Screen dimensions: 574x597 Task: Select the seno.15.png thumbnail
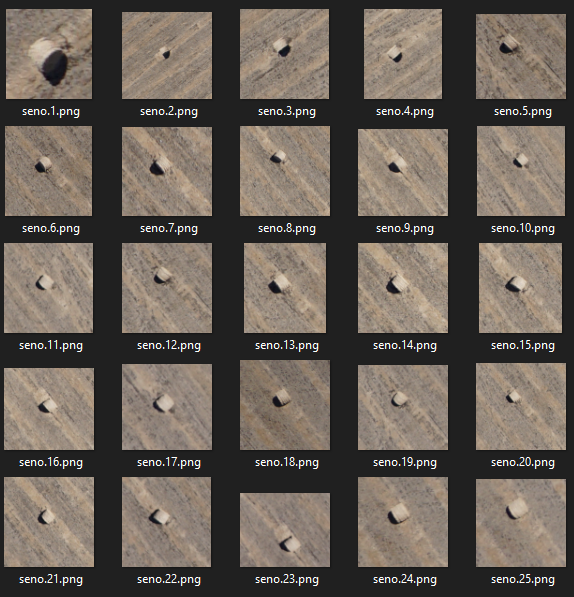[x=520, y=288]
